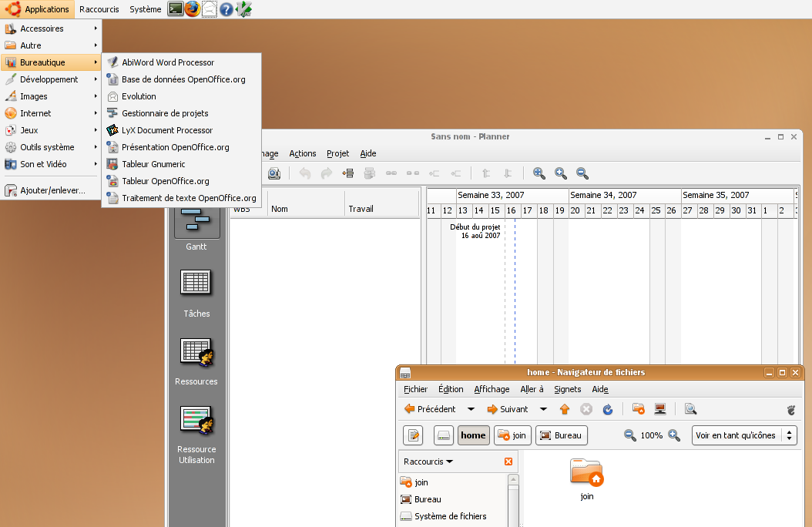Open the Applications menu
This screenshot has width=812, height=527.
[x=37, y=8]
